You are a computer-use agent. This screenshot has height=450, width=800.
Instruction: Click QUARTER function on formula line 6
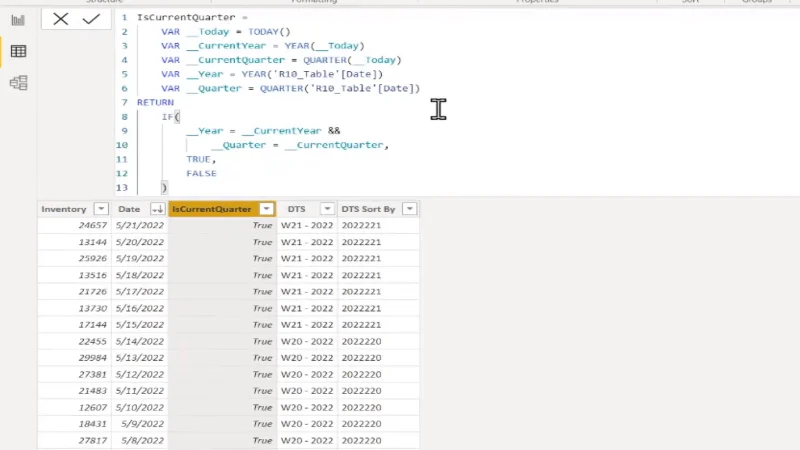pyautogui.click(x=282, y=88)
